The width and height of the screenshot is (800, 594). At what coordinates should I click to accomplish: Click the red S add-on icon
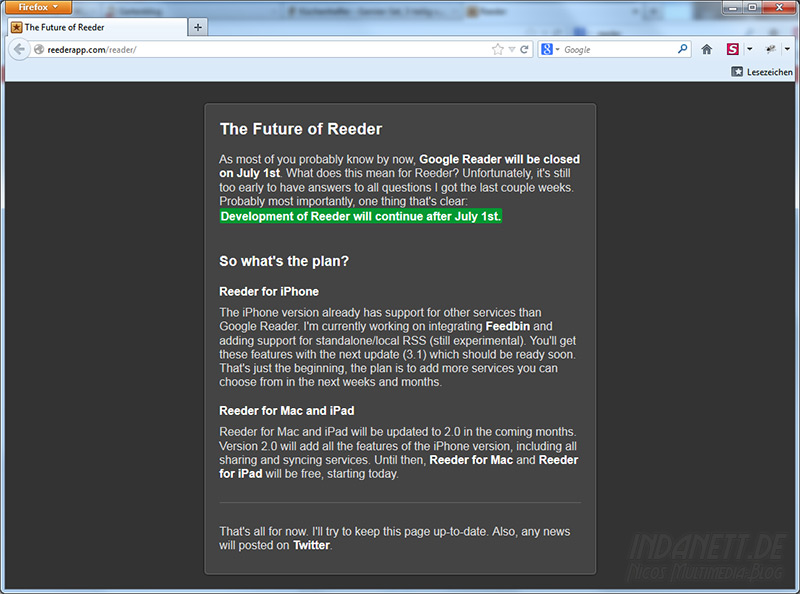tap(733, 49)
